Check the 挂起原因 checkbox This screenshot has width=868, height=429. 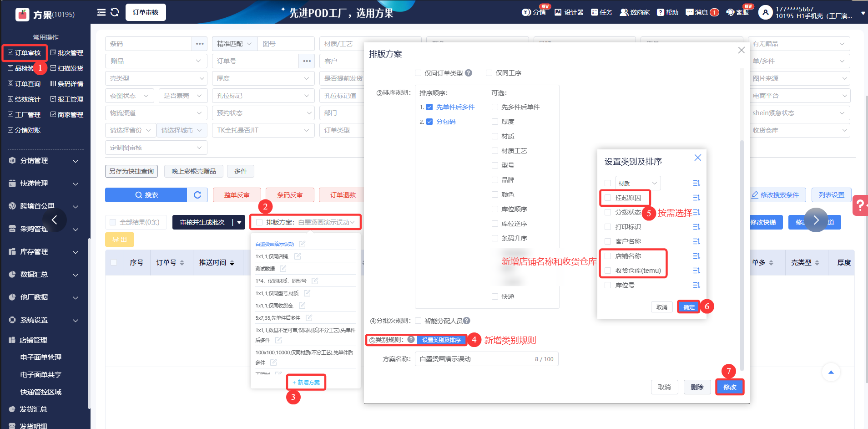tap(608, 198)
